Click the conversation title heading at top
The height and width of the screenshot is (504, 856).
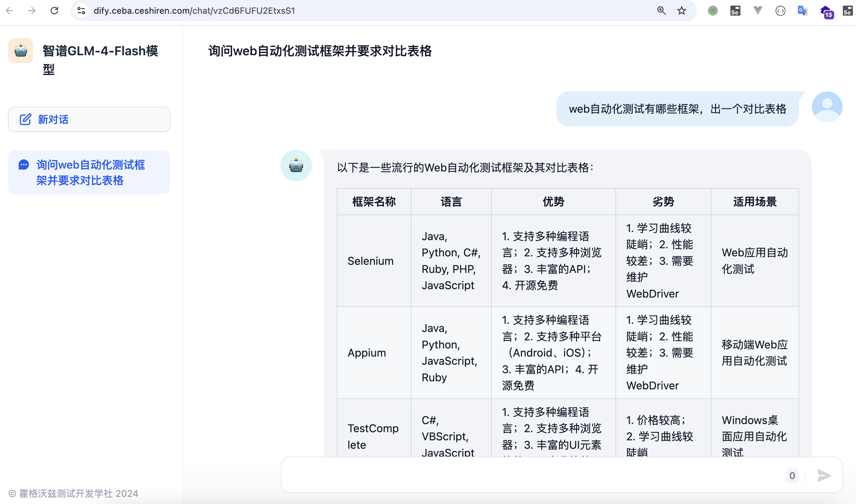coord(320,51)
